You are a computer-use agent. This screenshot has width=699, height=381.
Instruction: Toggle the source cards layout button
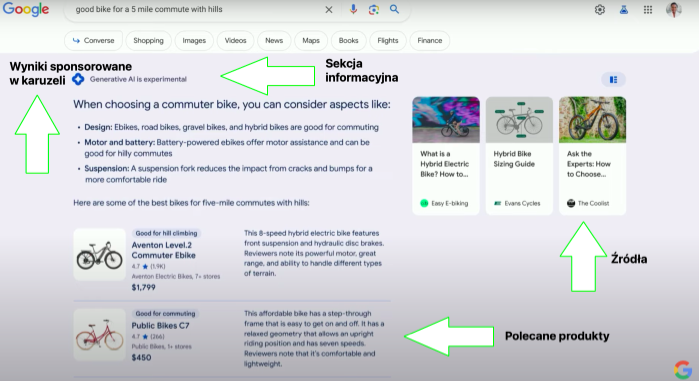(613, 80)
